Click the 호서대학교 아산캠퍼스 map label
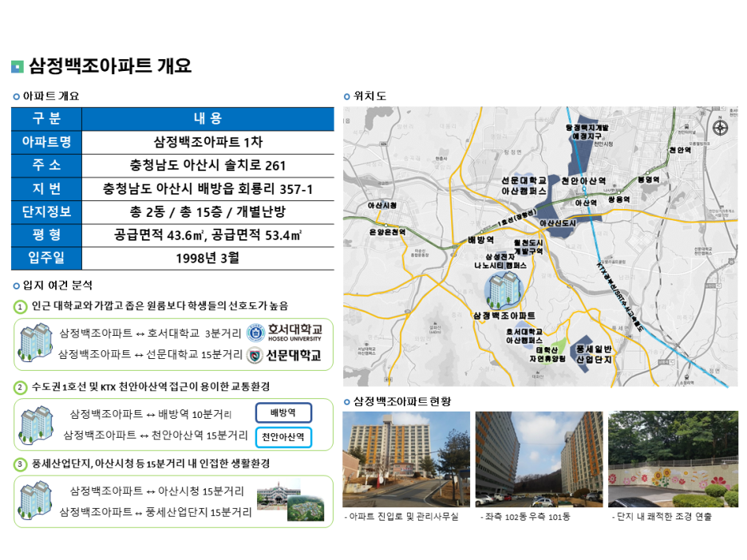The width and height of the screenshot is (747, 560). pos(524,336)
